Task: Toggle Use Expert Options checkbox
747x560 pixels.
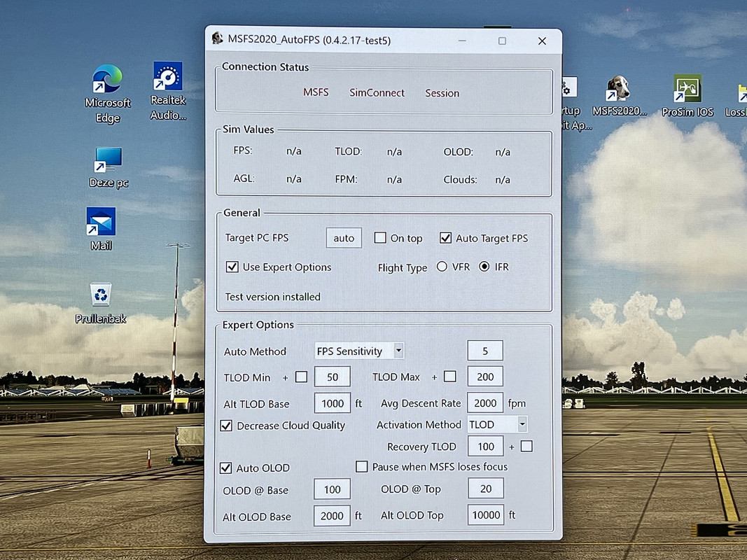Action: click(232, 267)
